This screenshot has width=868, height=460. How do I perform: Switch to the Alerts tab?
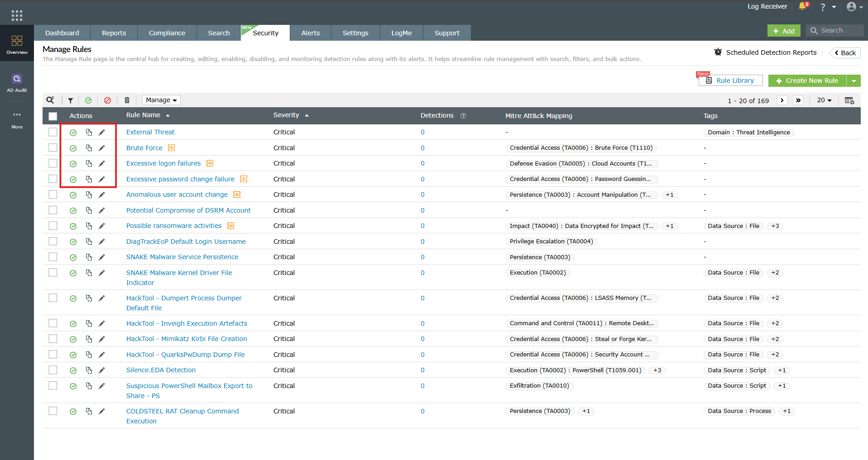click(311, 33)
